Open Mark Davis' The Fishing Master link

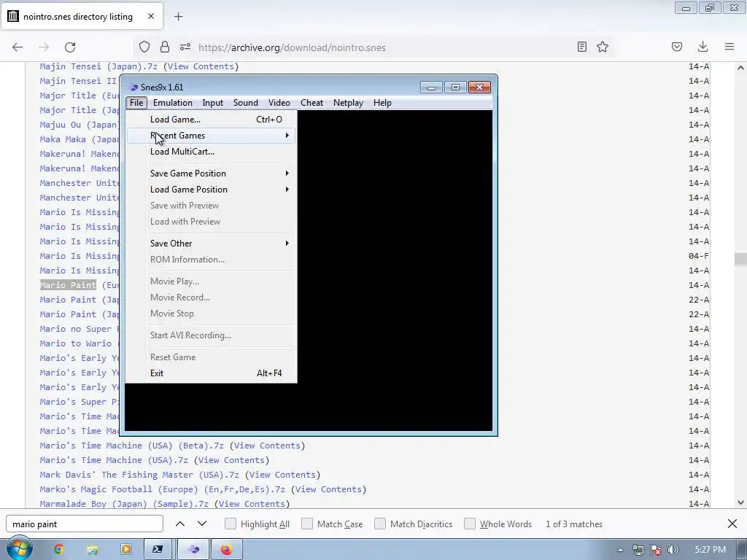pos(139,475)
